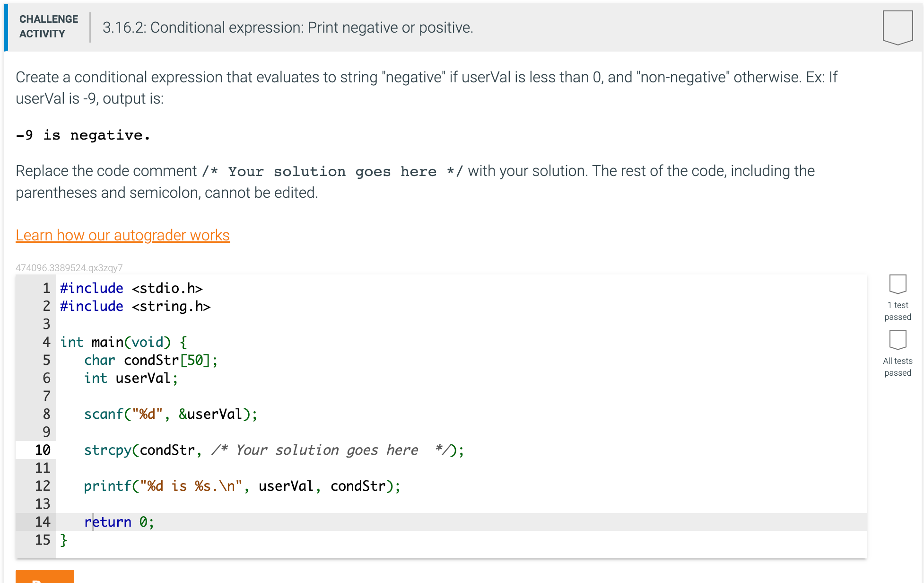Click '#include <stdio.h>' on line 1
Image resolution: width=924 pixels, height=583 pixels.
[x=131, y=288]
